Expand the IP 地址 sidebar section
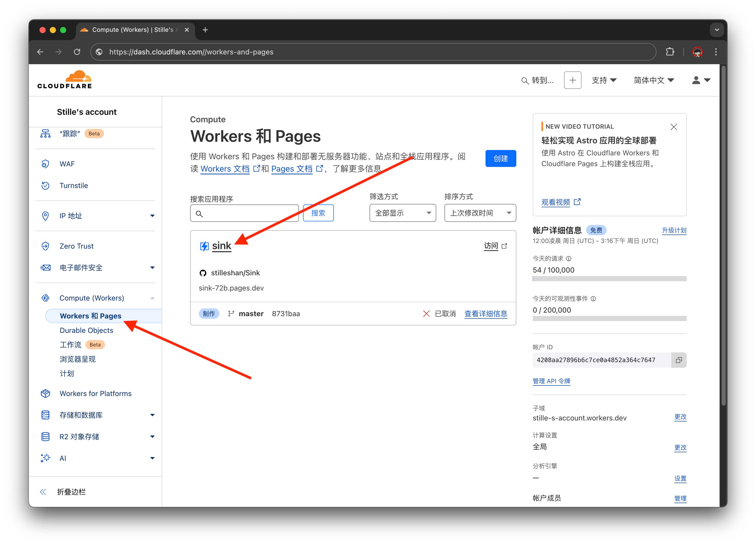 click(152, 216)
